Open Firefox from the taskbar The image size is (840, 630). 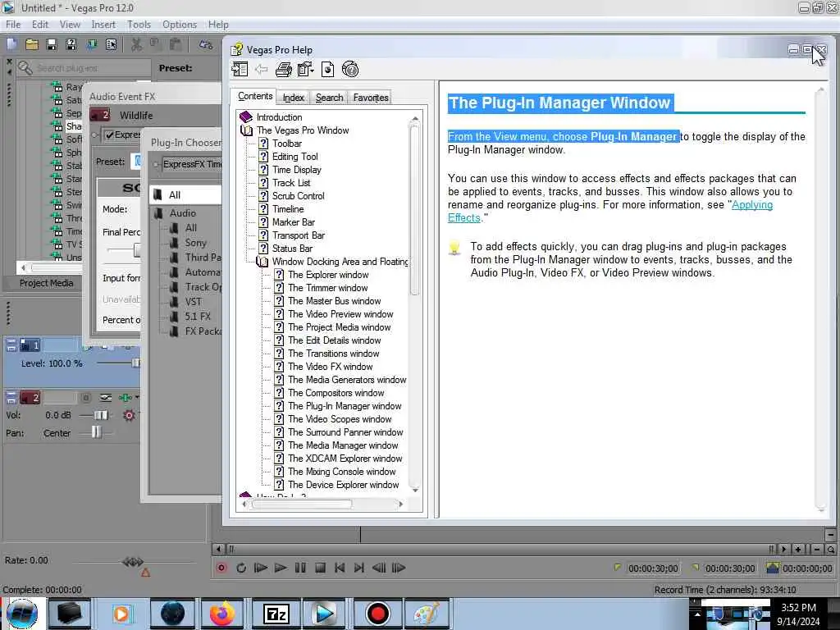pos(221,614)
